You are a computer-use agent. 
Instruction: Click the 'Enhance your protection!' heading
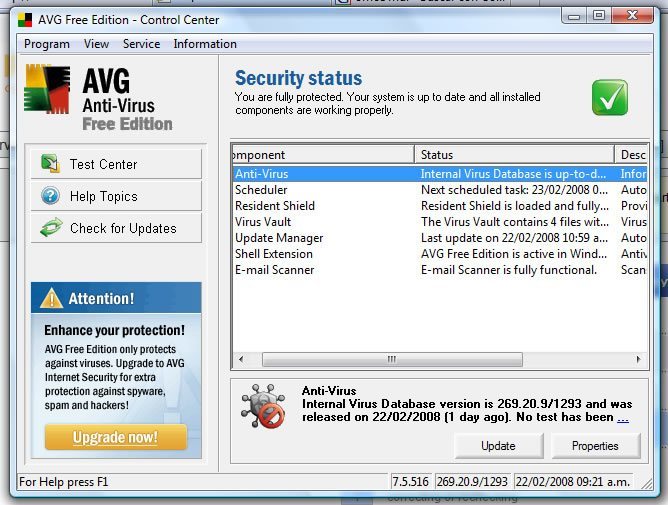pyautogui.click(x=115, y=330)
